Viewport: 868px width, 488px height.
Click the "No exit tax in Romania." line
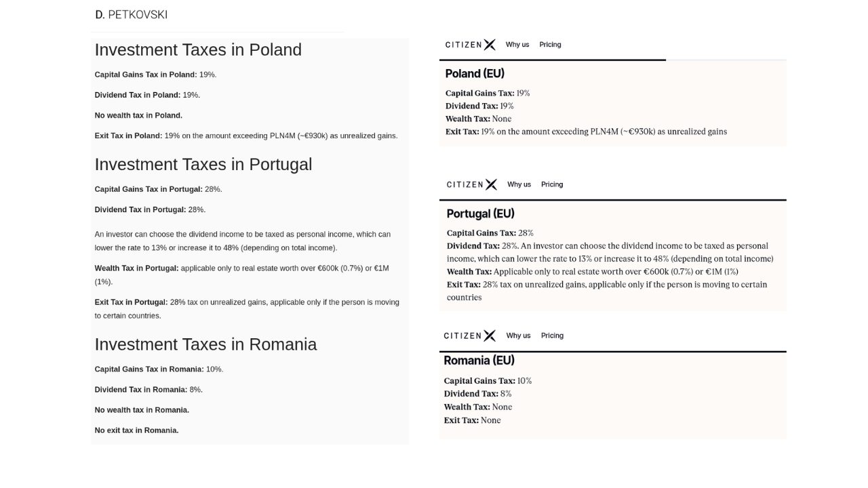click(136, 430)
